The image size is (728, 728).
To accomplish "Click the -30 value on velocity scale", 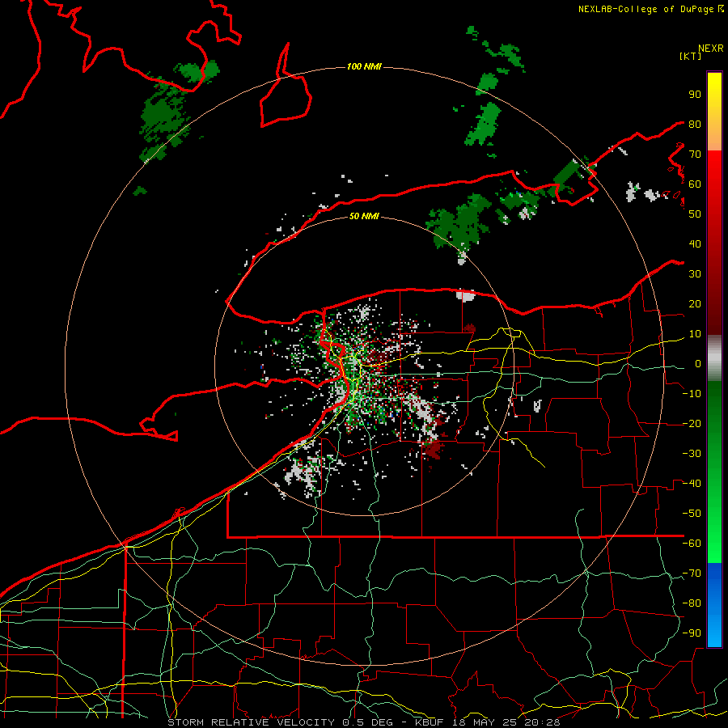I will [692, 454].
